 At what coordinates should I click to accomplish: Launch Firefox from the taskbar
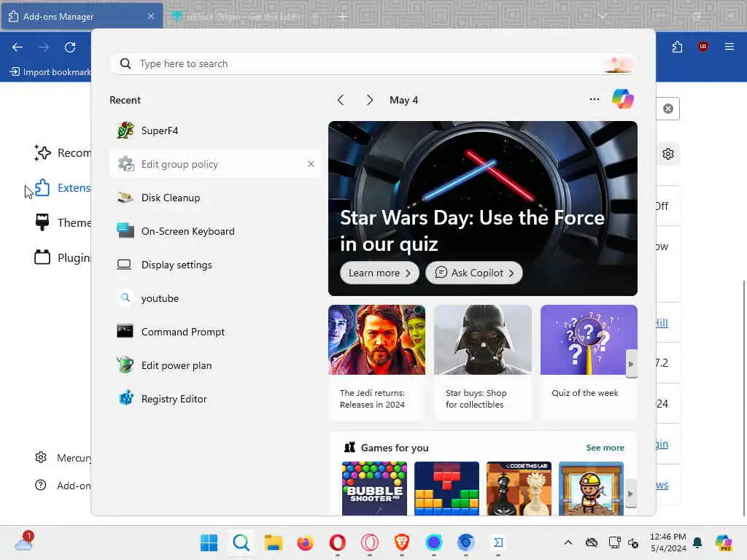(306, 542)
